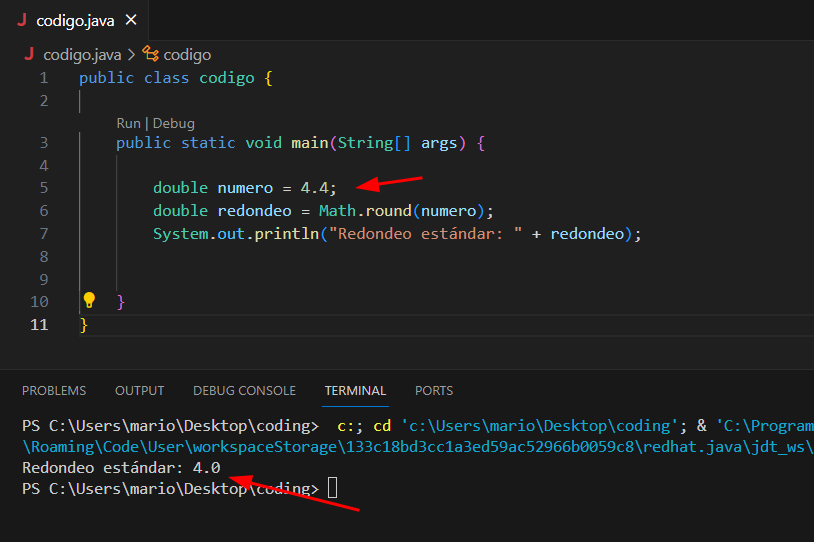Switch to the OUTPUT panel tab
The image size is (814, 542).
point(140,390)
